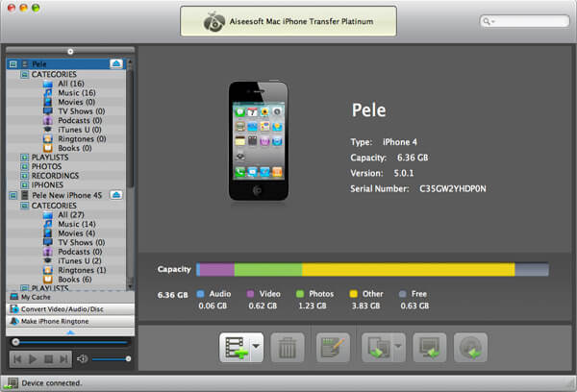Click the Audio legend swatch
This screenshot has height=392, width=577.
click(201, 294)
